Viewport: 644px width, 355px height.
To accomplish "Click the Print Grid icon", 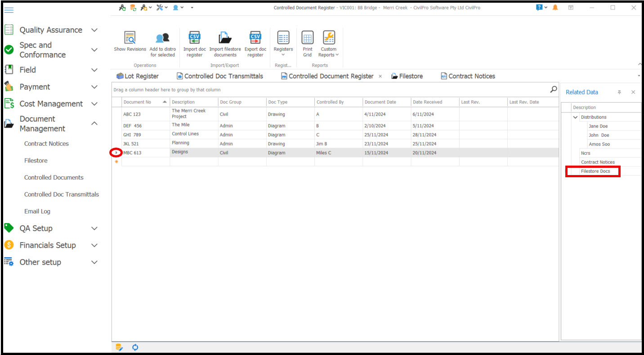I will [307, 38].
